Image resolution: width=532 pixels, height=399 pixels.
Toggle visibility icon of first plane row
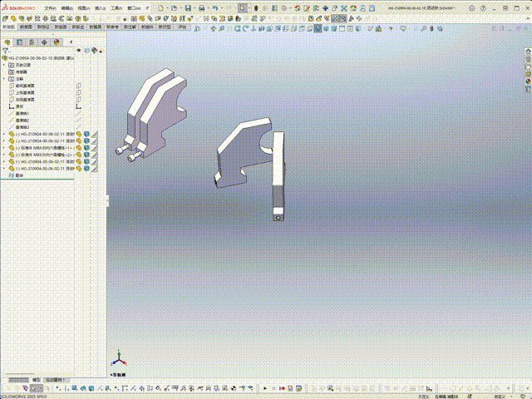79,86
